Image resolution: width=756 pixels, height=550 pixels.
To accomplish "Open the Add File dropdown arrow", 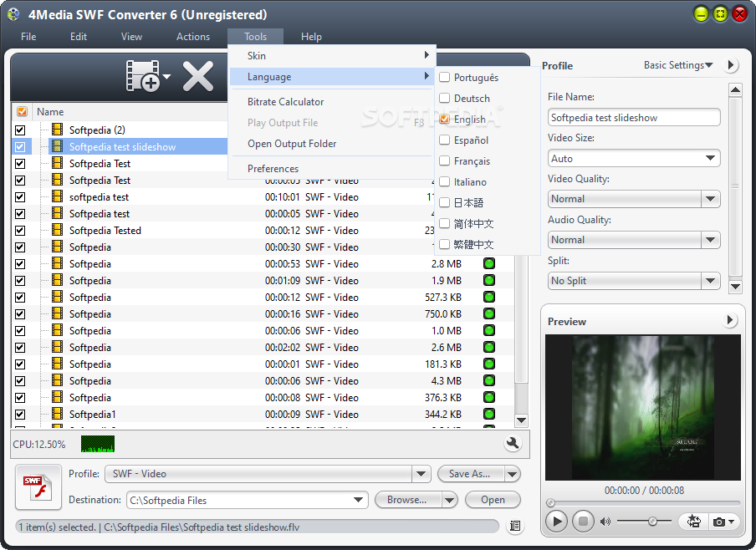I will click(166, 77).
